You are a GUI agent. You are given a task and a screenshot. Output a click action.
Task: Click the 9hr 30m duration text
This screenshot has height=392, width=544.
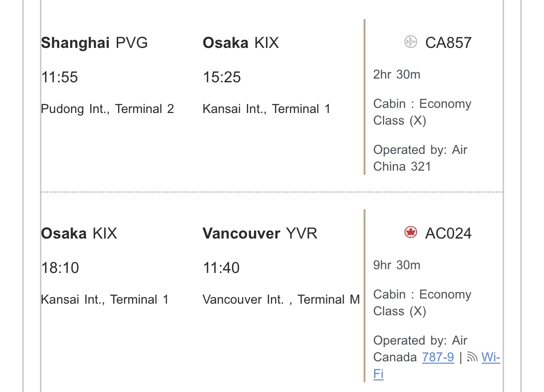pyautogui.click(x=397, y=265)
